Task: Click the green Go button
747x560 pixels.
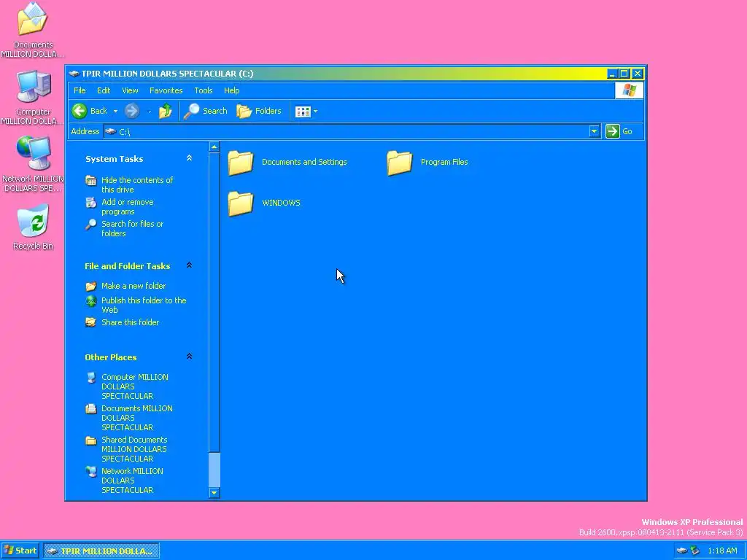Action: pyautogui.click(x=619, y=131)
